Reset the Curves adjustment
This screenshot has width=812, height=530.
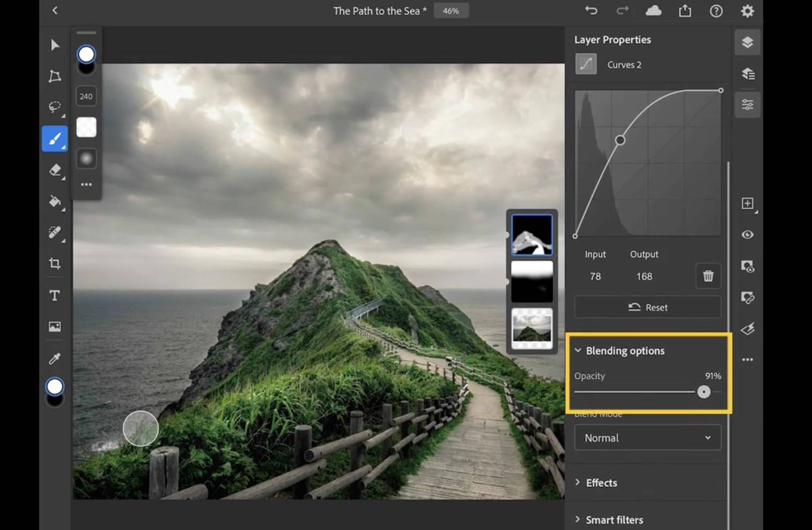click(647, 307)
